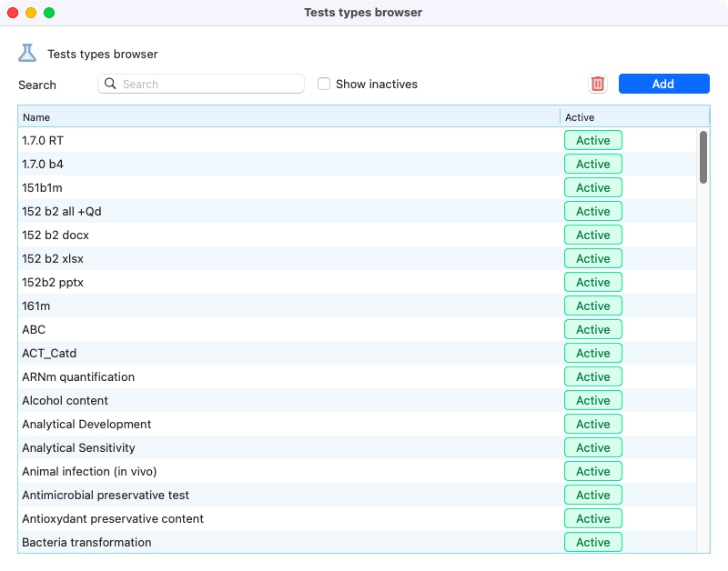Sort by the Name column header

pyautogui.click(x=288, y=117)
